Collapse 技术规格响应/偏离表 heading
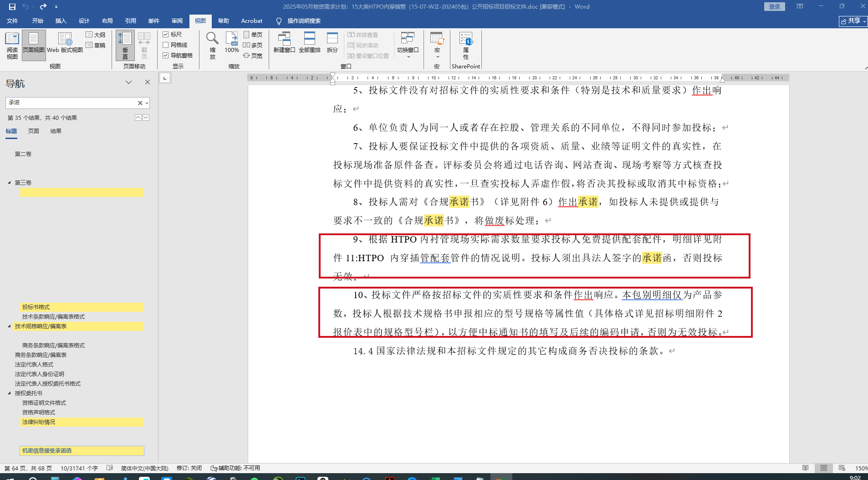The image size is (868, 480). [9, 326]
